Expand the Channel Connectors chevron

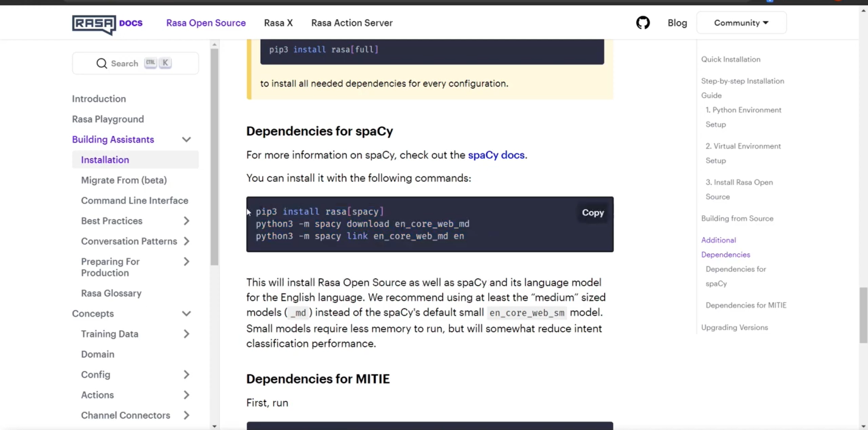click(186, 415)
